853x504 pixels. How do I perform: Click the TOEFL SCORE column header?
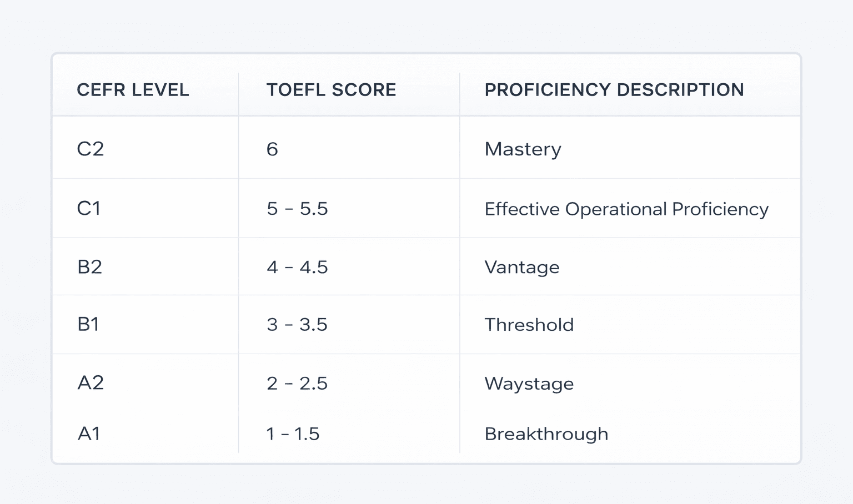[x=331, y=90]
